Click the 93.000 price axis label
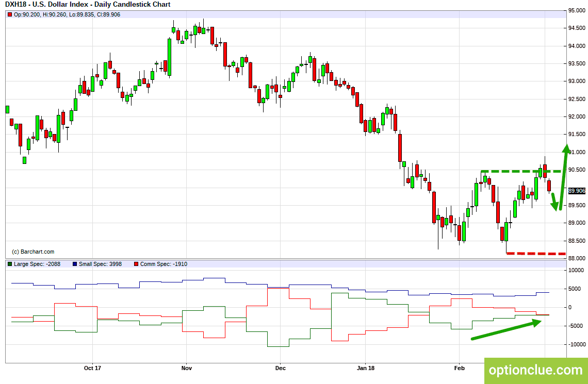Screen dimensions: 588x384 coord(577,81)
